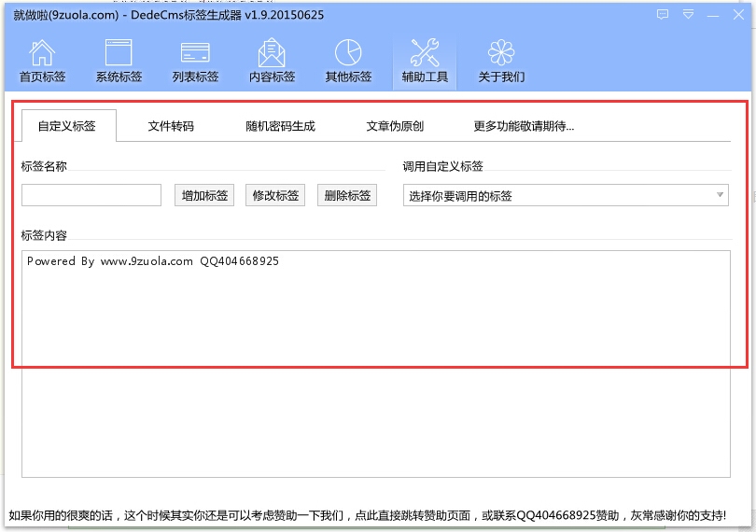The image size is (756, 532).
Task: Click the 修改标签 button
Action: point(275,195)
